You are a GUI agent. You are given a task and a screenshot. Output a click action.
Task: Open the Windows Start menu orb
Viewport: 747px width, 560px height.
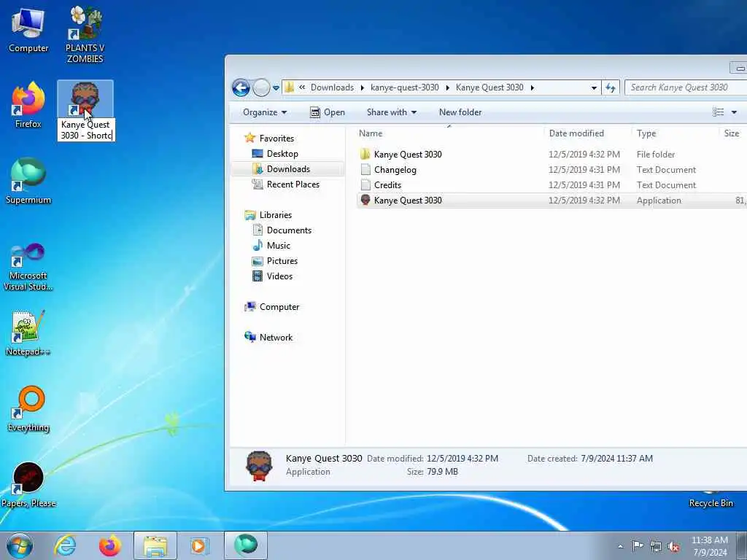pos(20,545)
